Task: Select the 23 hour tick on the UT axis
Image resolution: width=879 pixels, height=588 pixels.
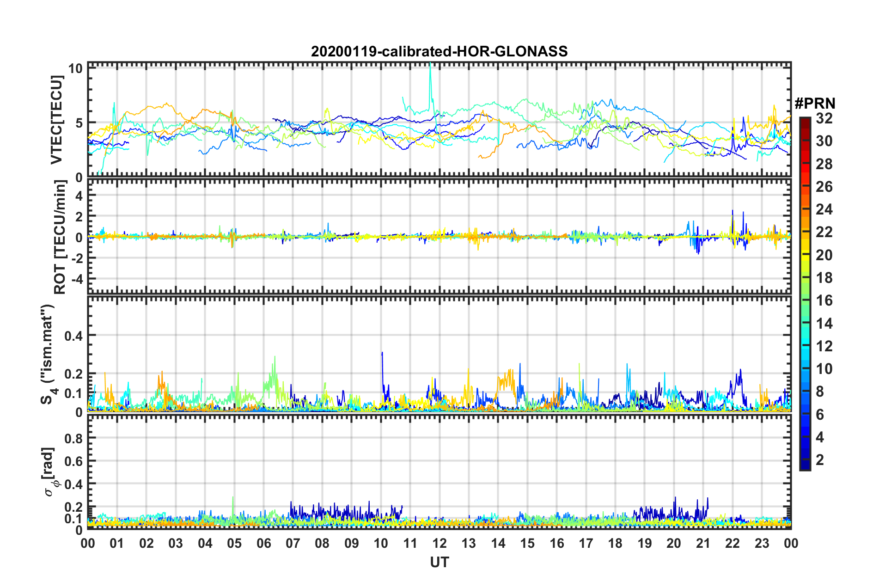Action: pyautogui.click(x=762, y=543)
